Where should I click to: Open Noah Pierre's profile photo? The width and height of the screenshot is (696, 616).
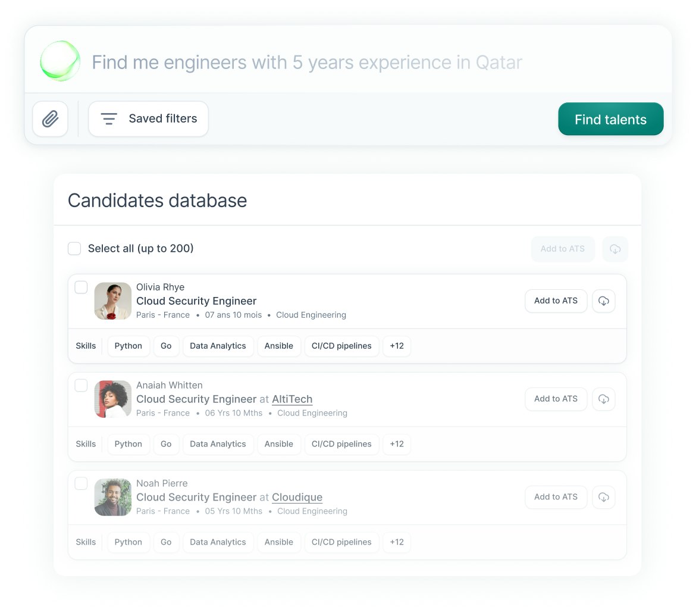point(113,498)
